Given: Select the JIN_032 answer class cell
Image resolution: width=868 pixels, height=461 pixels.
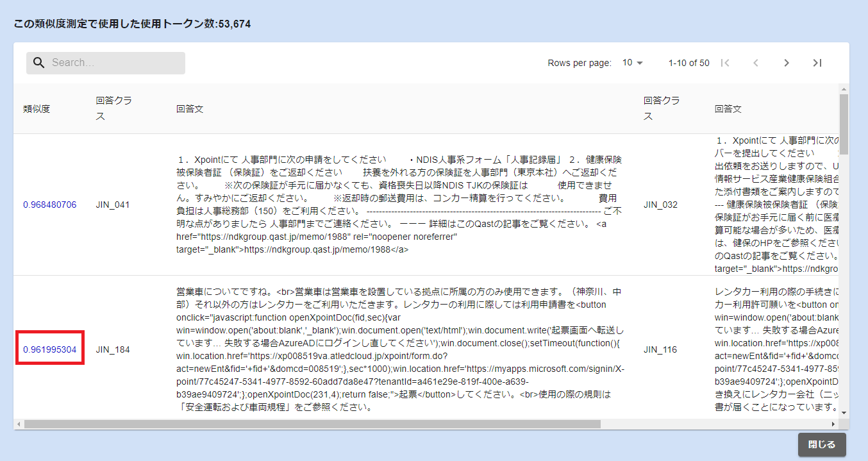Looking at the screenshot, I should point(660,205).
